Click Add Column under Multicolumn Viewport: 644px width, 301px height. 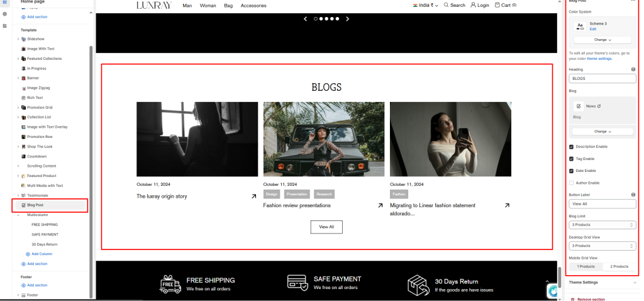[40, 254]
